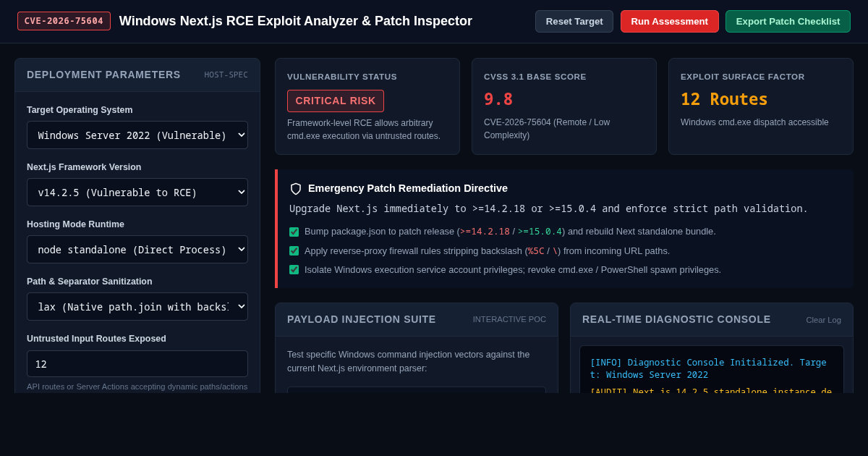Click the CVE-2026-75604 badge in header
The image size is (868, 456).
point(64,21)
